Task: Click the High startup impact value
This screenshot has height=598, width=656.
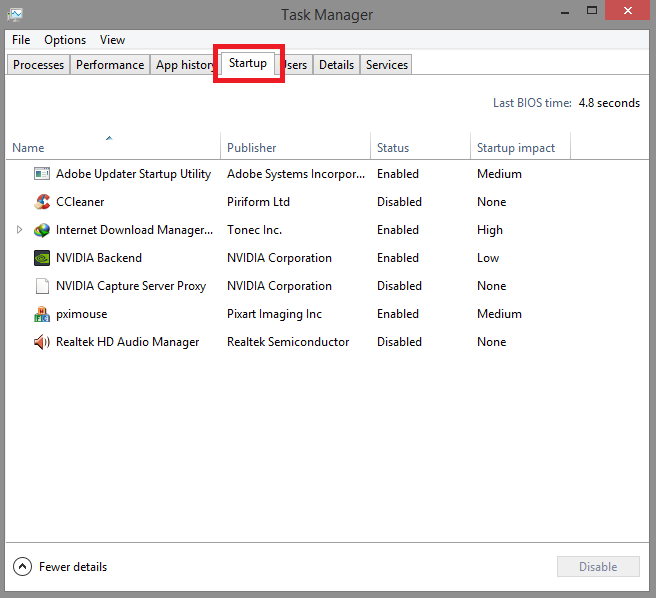Action: tap(489, 230)
